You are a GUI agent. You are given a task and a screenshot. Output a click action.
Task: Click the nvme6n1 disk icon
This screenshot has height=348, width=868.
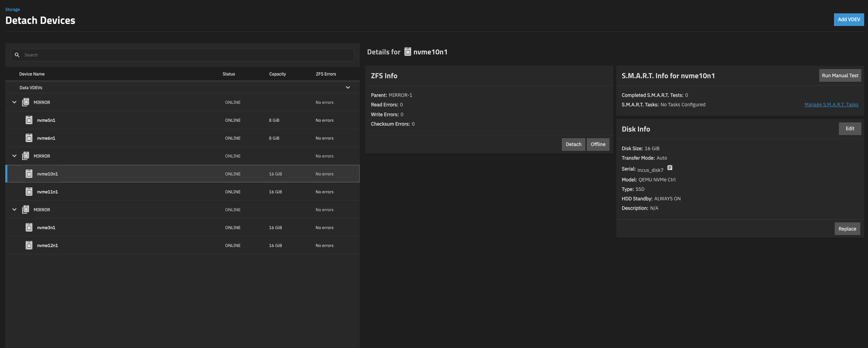click(29, 138)
